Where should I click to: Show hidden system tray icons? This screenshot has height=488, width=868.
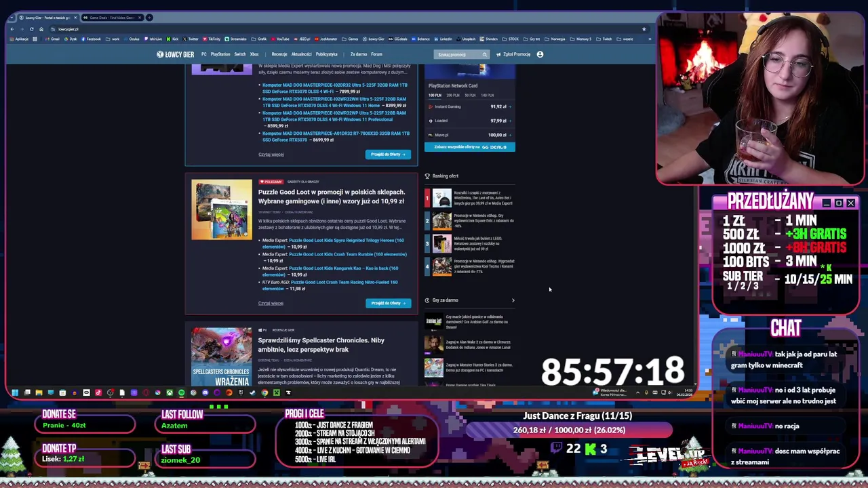click(x=637, y=392)
